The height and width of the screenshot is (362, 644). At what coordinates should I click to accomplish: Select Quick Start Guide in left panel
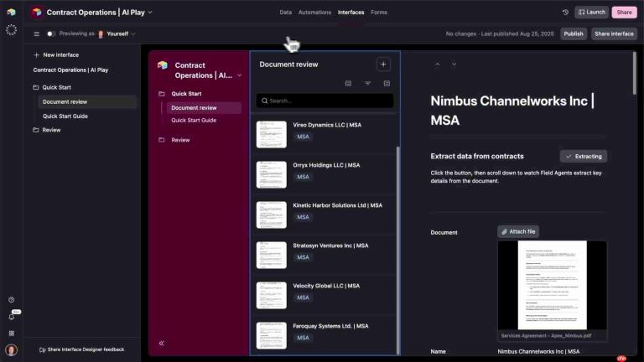click(x=86, y=116)
